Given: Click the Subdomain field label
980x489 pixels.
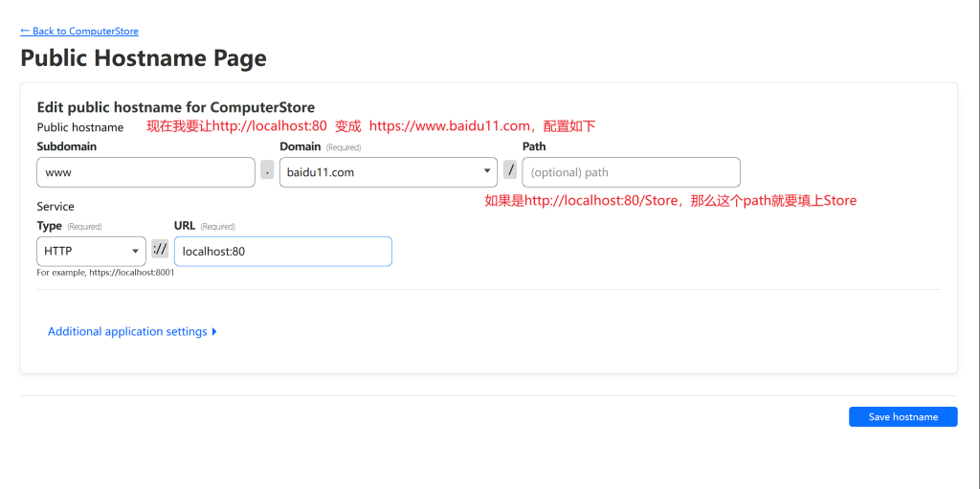Looking at the screenshot, I should [x=66, y=146].
